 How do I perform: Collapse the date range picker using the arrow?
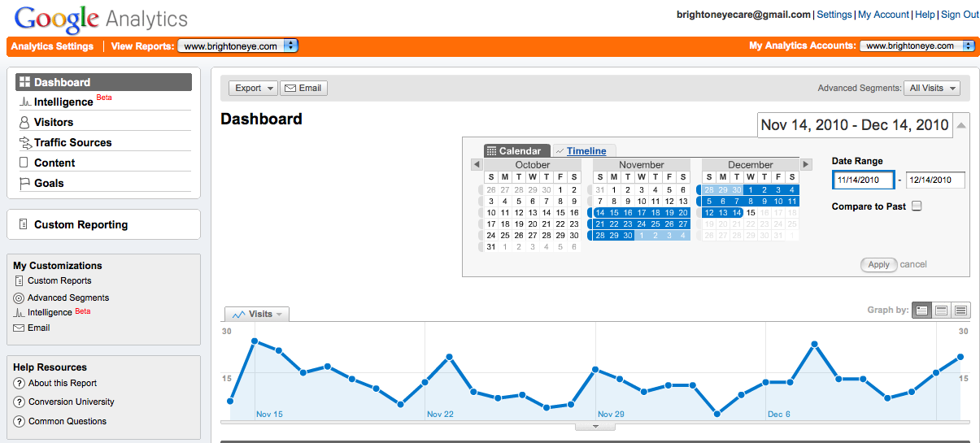[961, 125]
